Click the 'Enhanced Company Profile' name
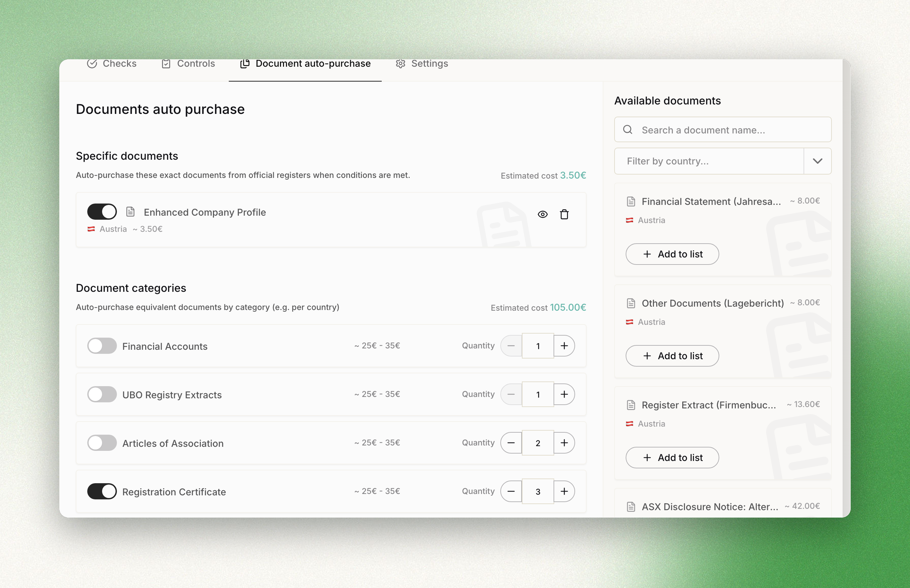The image size is (910, 588). tap(205, 212)
